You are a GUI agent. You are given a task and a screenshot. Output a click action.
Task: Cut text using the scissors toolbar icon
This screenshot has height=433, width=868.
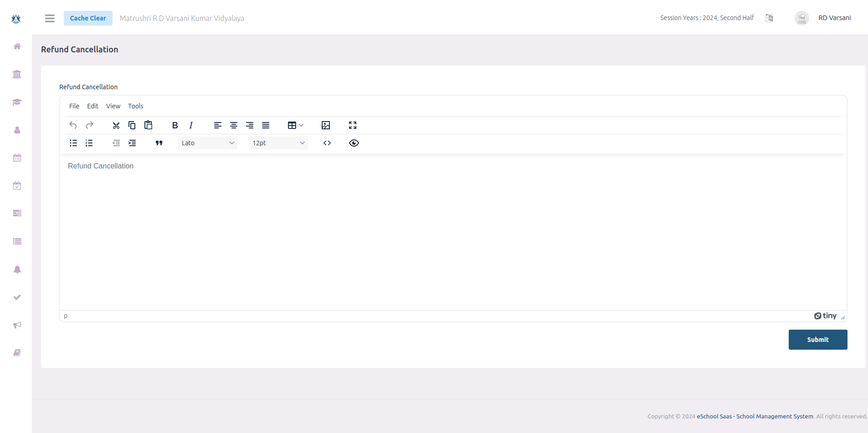click(116, 125)
